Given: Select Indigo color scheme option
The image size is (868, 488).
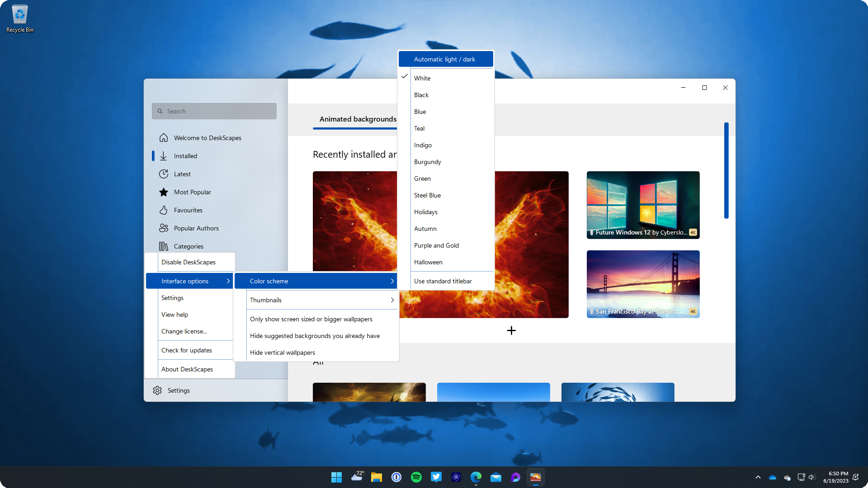Looking at the screenshot, I should pyautogui.click(x=423, y=145).
